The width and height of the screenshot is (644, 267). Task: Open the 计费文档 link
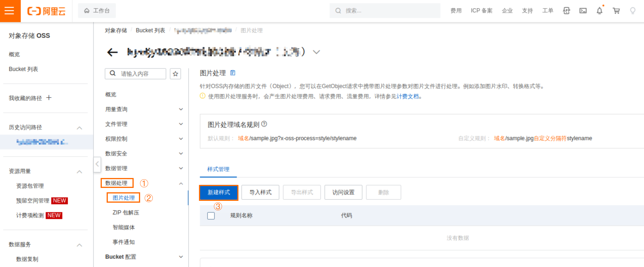click(407, 96)
